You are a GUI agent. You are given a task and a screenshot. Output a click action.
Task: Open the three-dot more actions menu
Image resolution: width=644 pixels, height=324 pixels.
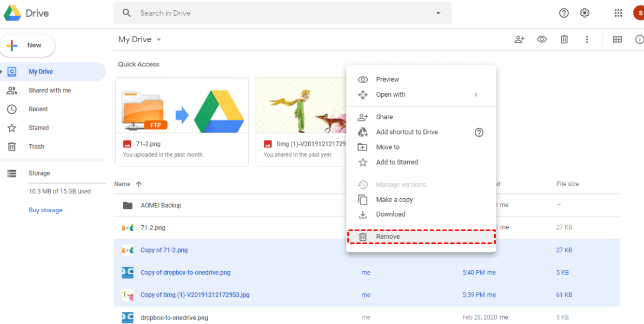click(x=587, y=39)
